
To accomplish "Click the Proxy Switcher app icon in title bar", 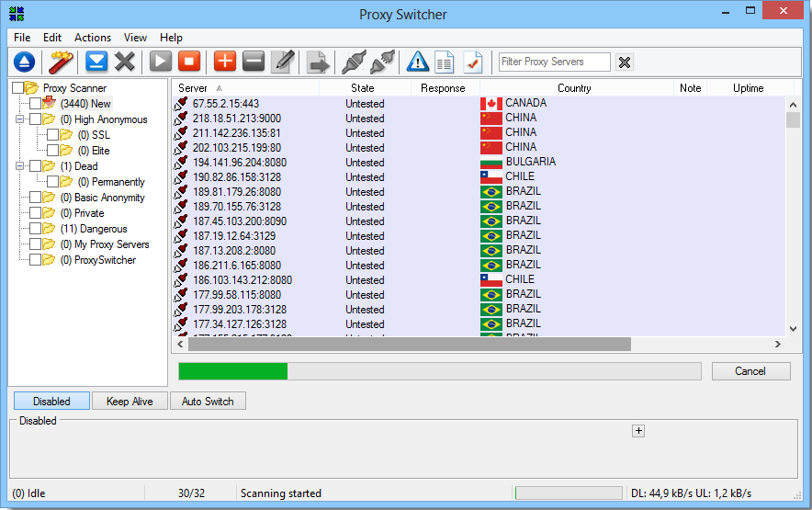I will (x=17, y=14).
